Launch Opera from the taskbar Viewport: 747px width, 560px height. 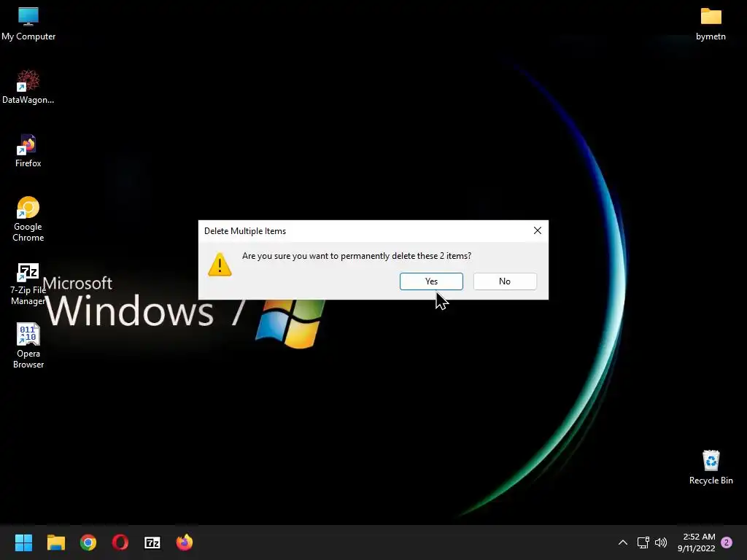tap(120, 542)
